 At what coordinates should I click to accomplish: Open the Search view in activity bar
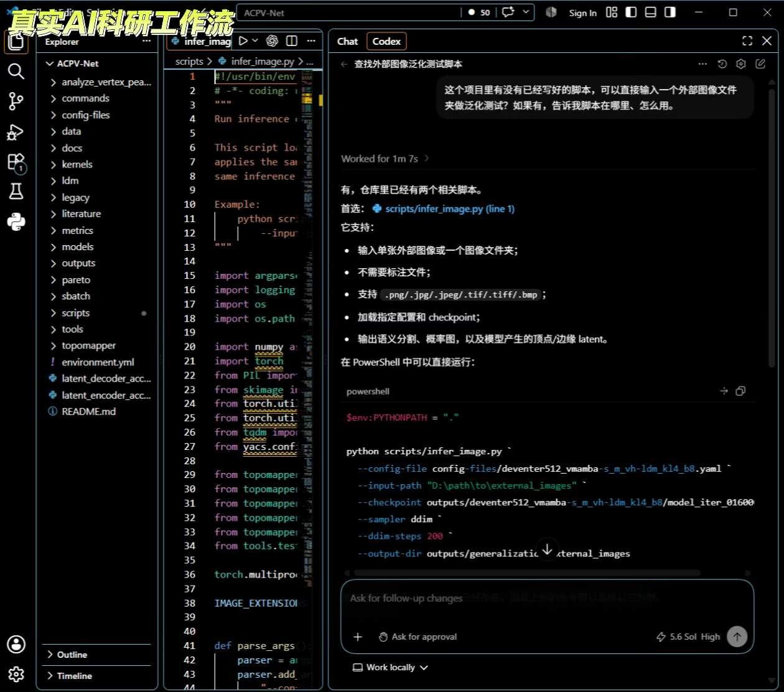(16, 71)
